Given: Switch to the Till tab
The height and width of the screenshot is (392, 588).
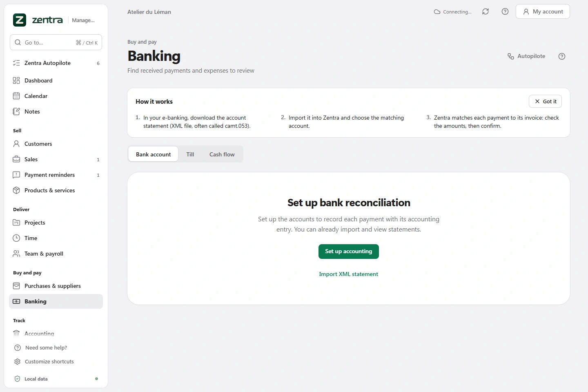Looking at the screenshot, I should pyautogui.click(x=190, y=154).
